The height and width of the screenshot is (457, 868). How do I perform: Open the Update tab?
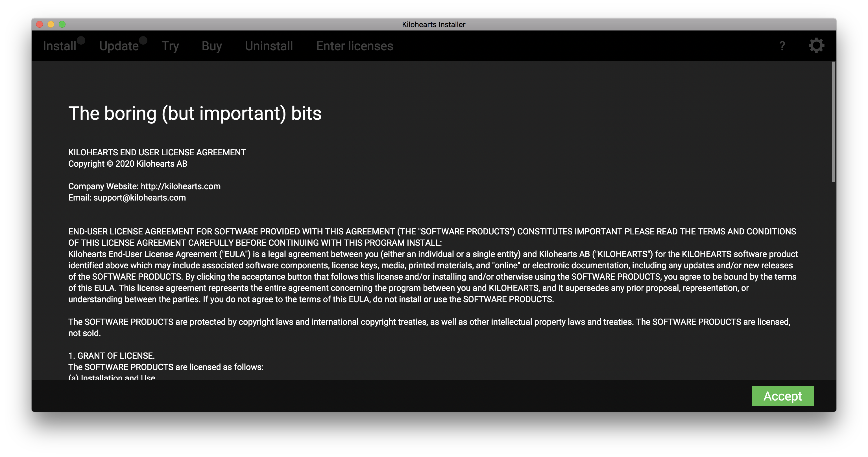point(119,46)
